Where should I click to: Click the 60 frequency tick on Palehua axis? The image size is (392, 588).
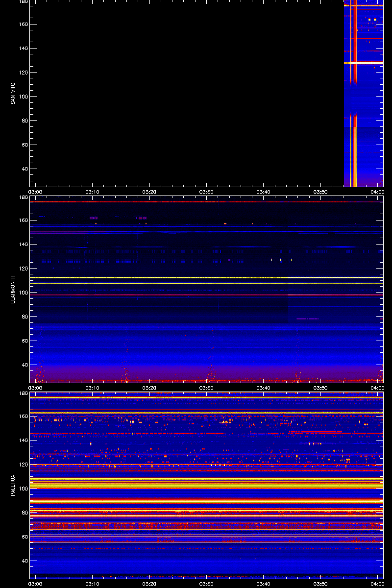coord(24,537)
